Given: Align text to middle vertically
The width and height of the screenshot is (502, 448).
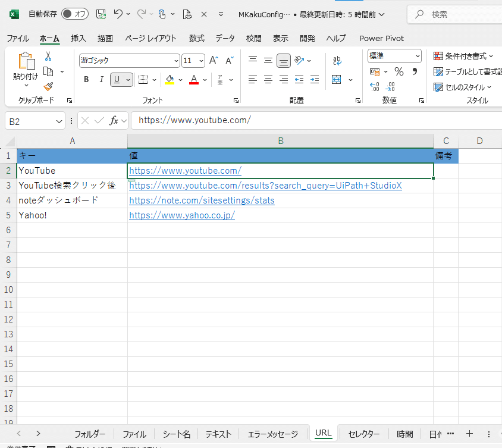Looking at the screenshot, I should (x=268, y=60).
